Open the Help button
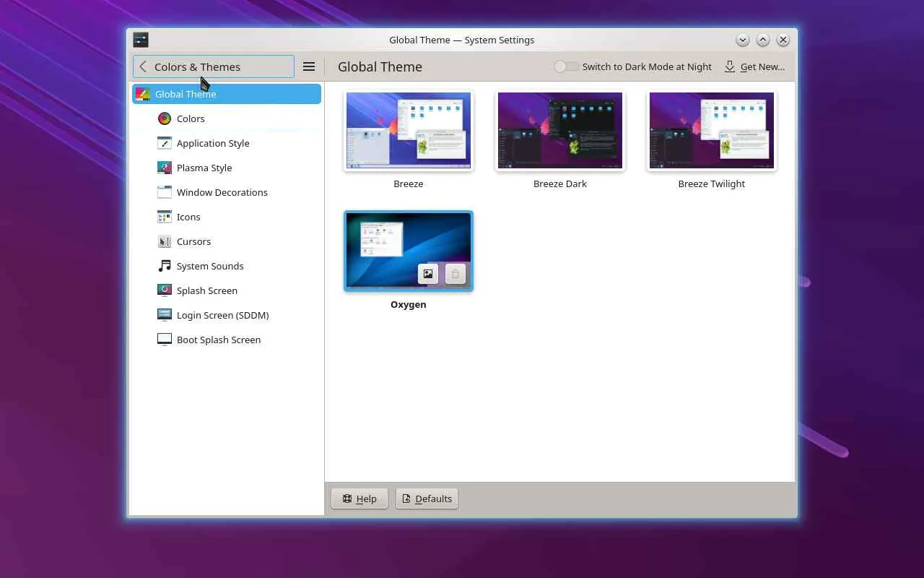This screenshot has width=924, height=578. click(359, 499)
